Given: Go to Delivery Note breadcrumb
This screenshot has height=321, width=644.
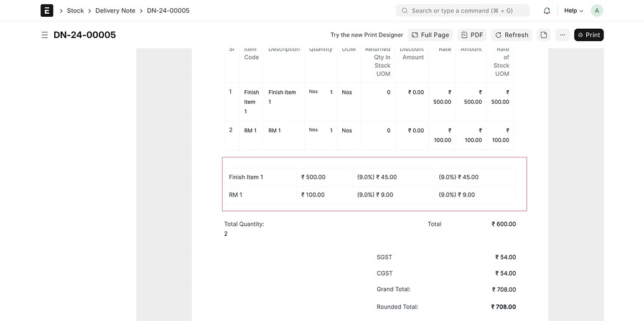Looking at the screenshot, I should (x=115, y=11).
